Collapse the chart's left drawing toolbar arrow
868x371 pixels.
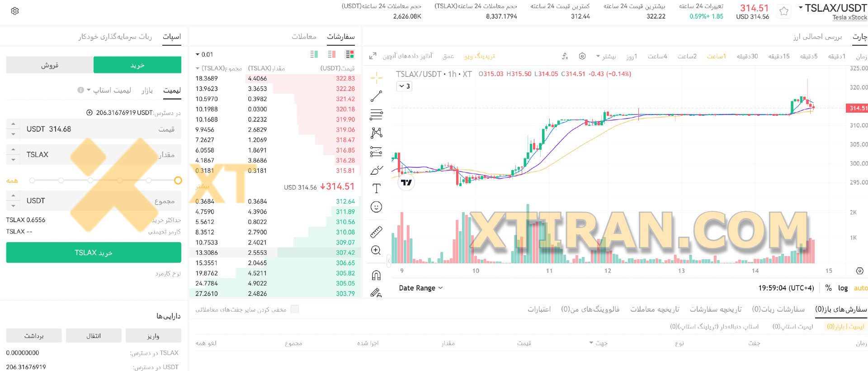point(389,261)
